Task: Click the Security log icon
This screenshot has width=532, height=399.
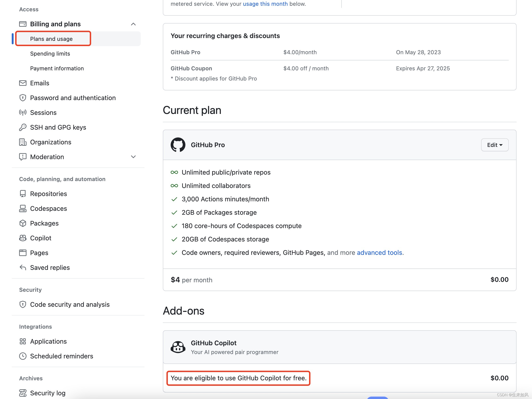Action: point(23,393)
